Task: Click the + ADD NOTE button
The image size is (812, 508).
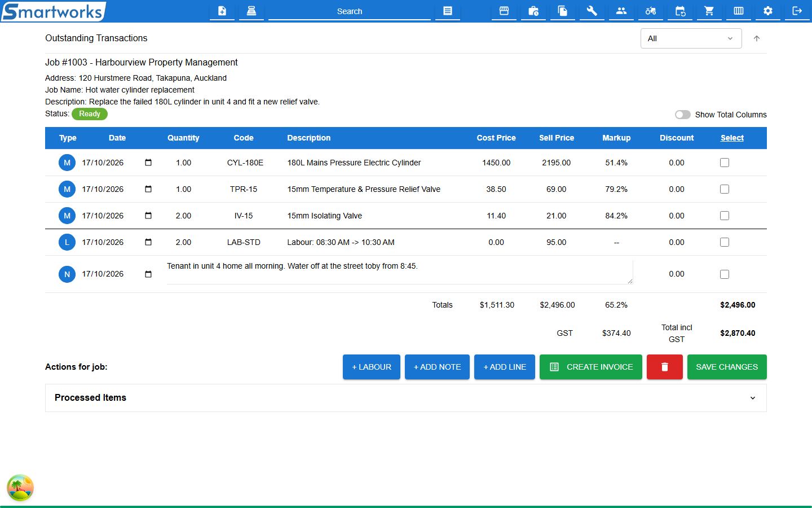Action: 437,367
